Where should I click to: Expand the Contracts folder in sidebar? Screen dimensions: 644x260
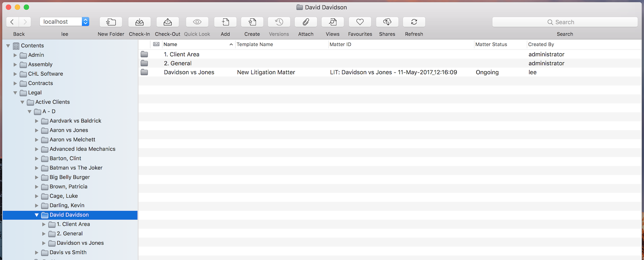(15, 83)
